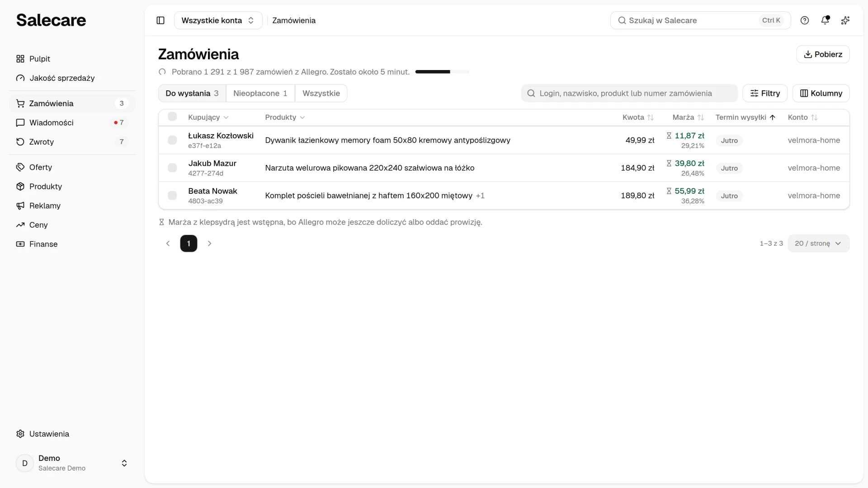This screenshot has height=488, width=868.
Task: Open 20 / stronę page size dropdown
Action: 819,244
